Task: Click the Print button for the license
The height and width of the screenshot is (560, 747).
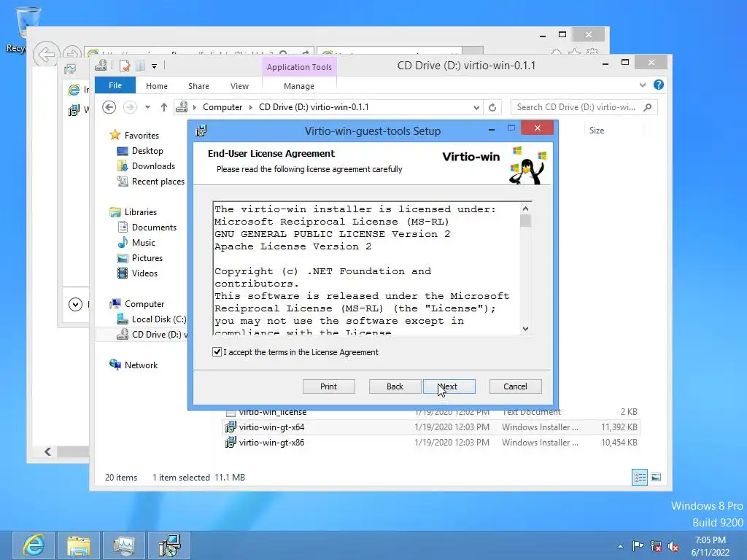Action: click(328, 386)
